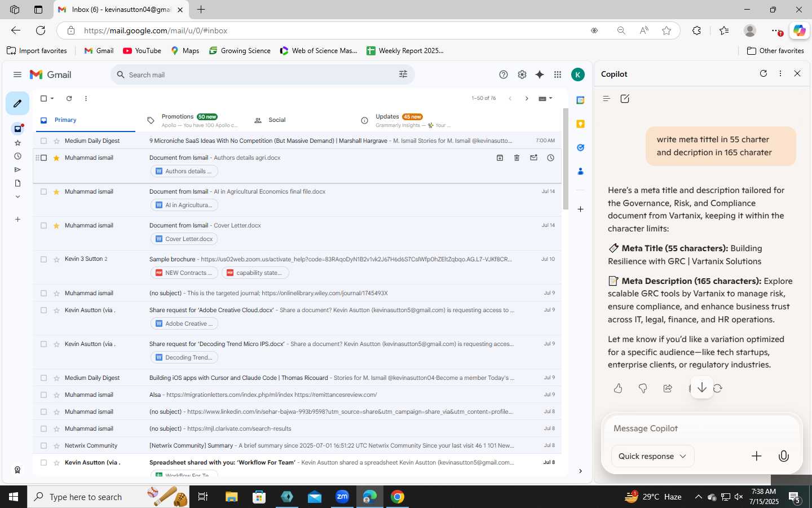This screenshot has width=812, height=508.
Task: Toggle Copilot conversation history list
Action: click(x=606, y=99)
